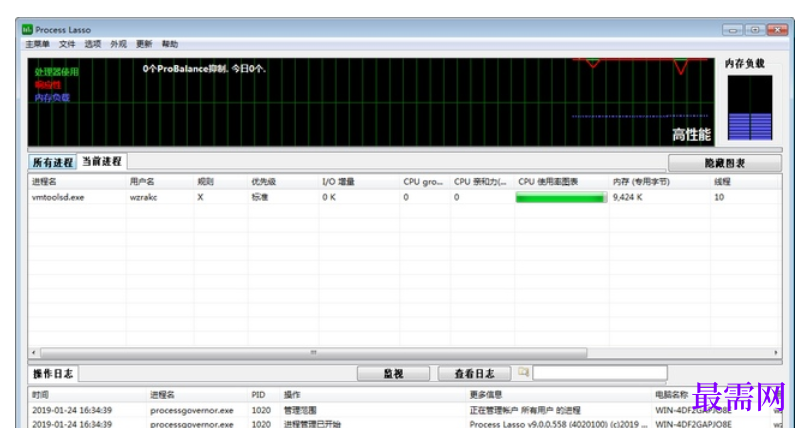
Task: Click the left arrow of process list scrollbar
Action: 34,353
